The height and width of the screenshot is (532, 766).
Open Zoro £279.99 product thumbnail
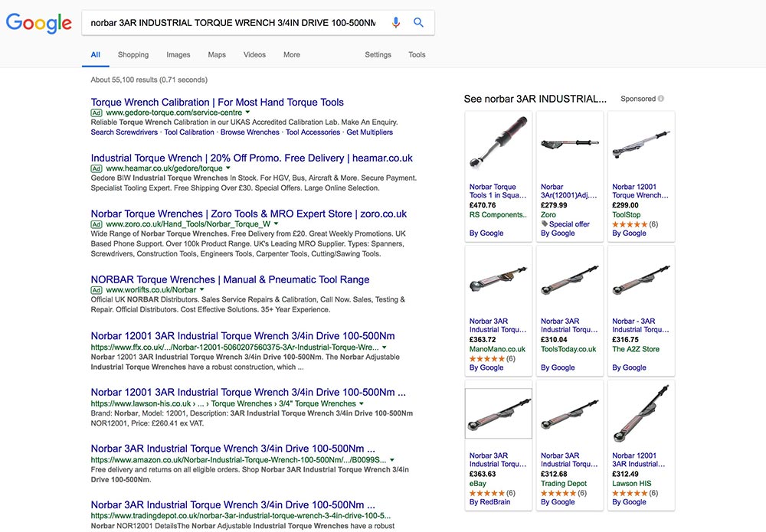[570, 143]
